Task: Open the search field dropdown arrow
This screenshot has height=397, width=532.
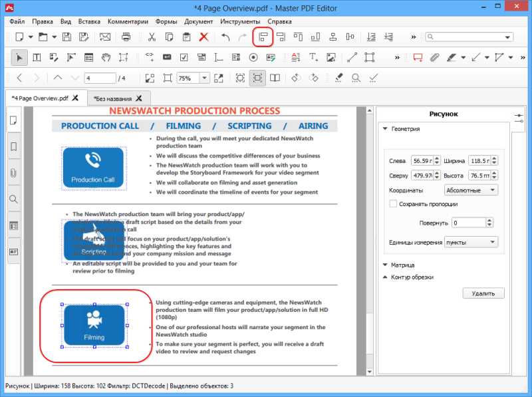Action: [507, 37]
